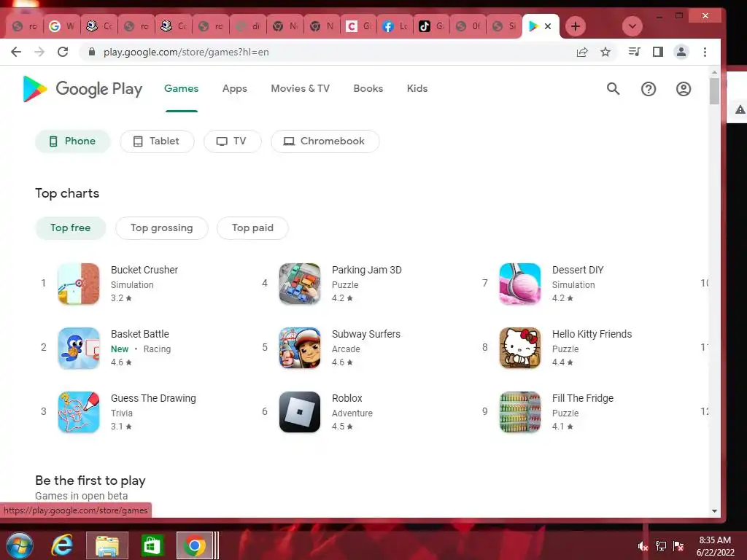Open the Guess The Drawing game icon

coord(79,412)
